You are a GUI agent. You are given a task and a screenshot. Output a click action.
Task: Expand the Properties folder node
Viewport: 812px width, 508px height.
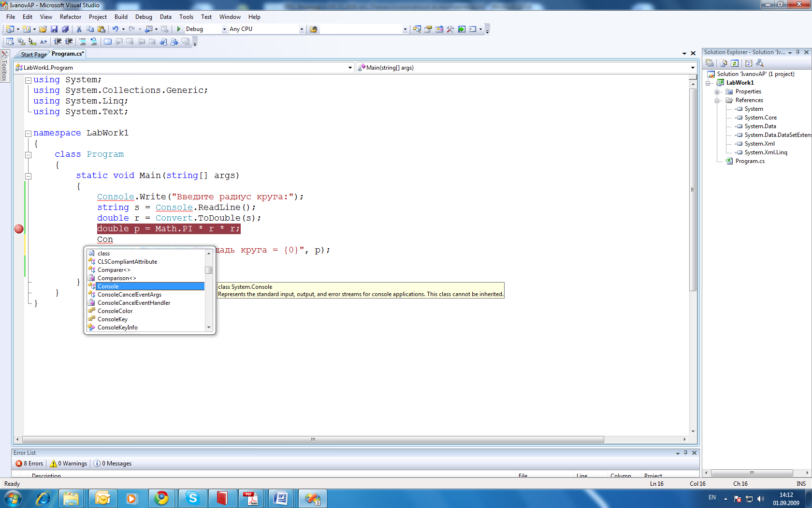pos(718,91)
